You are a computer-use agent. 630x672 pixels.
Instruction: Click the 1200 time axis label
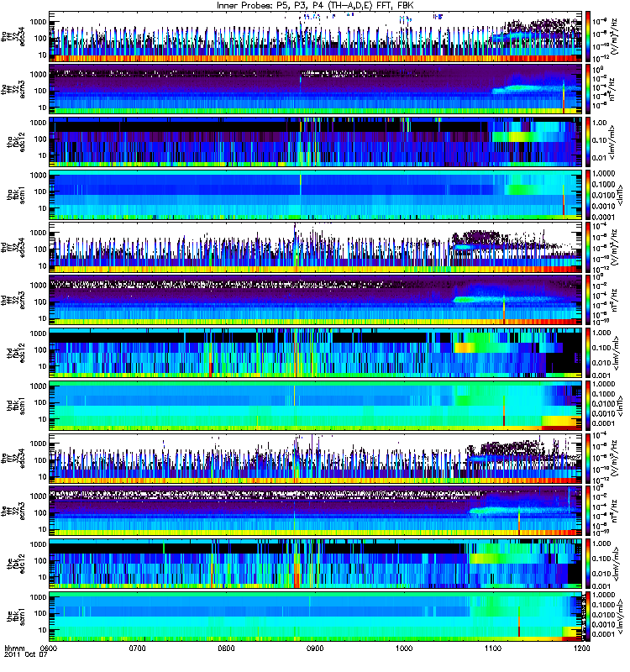coord(581,648)
